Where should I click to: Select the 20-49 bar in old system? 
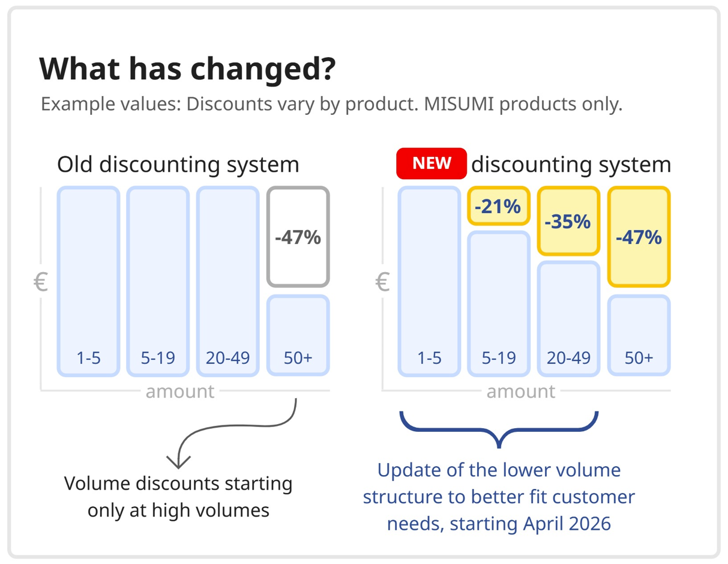(x=227, y=281)
